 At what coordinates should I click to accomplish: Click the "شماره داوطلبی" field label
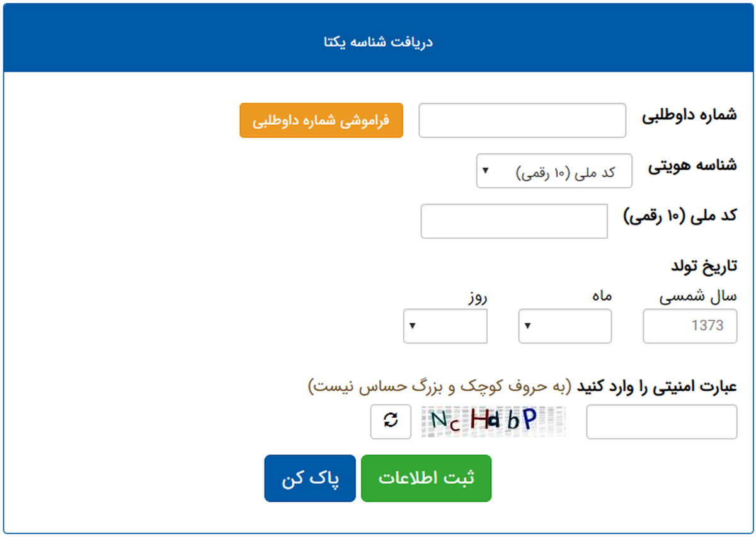pyautogui.click(x=689, y=117)
